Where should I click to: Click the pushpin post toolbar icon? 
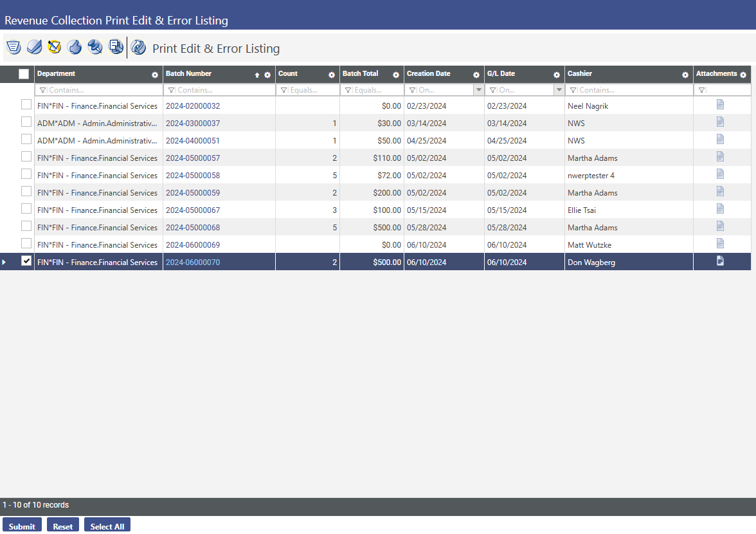pos(95,47)
